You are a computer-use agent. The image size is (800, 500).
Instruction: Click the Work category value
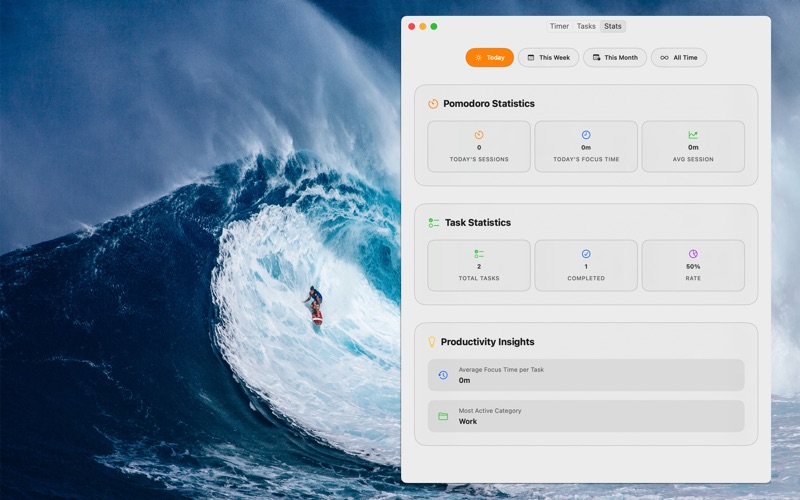point(467,421)
